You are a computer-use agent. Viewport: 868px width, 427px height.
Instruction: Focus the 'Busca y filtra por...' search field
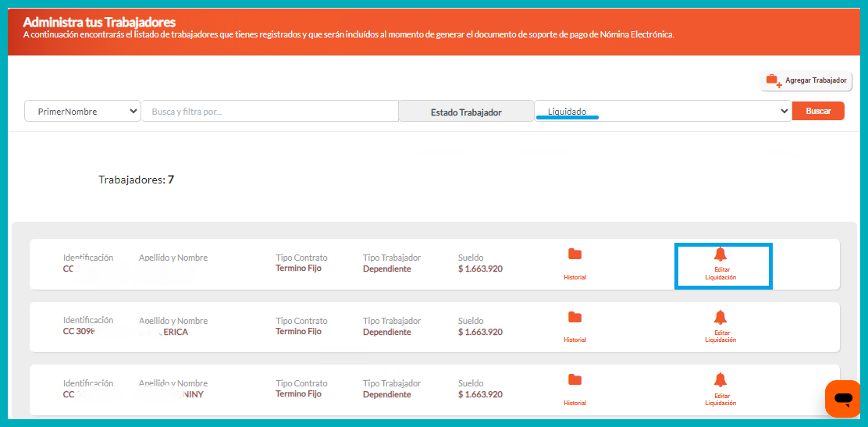(x=269, y=112)
